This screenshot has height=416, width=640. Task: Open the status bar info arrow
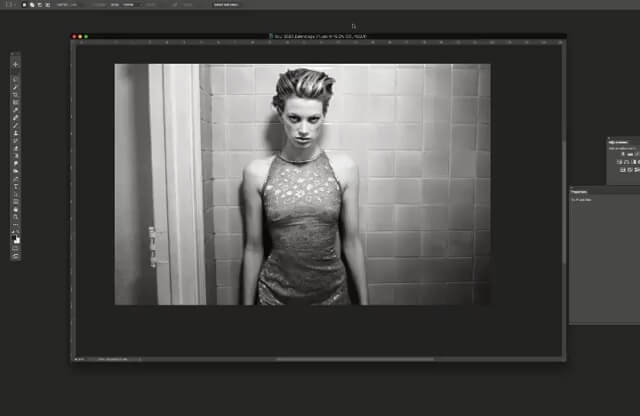[x=140, y=359]
